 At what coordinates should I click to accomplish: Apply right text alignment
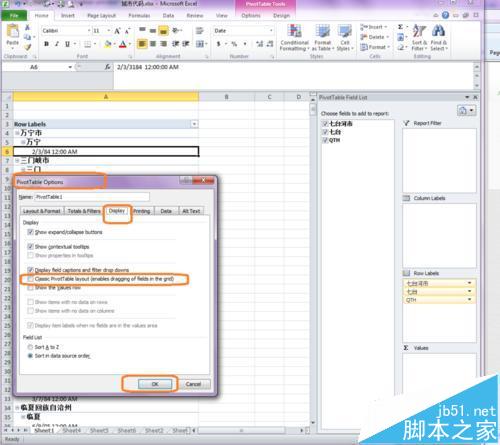point(163,44)
